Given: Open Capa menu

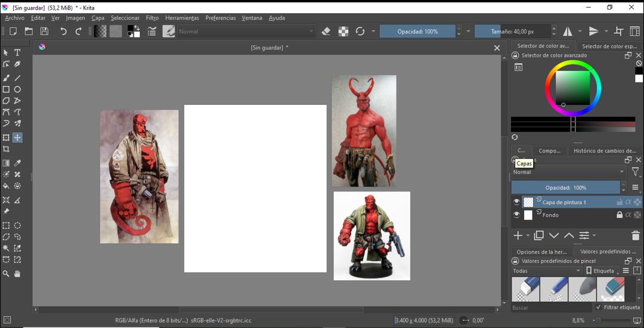Looking at the screenshot, I should click(x=98, y=18).
